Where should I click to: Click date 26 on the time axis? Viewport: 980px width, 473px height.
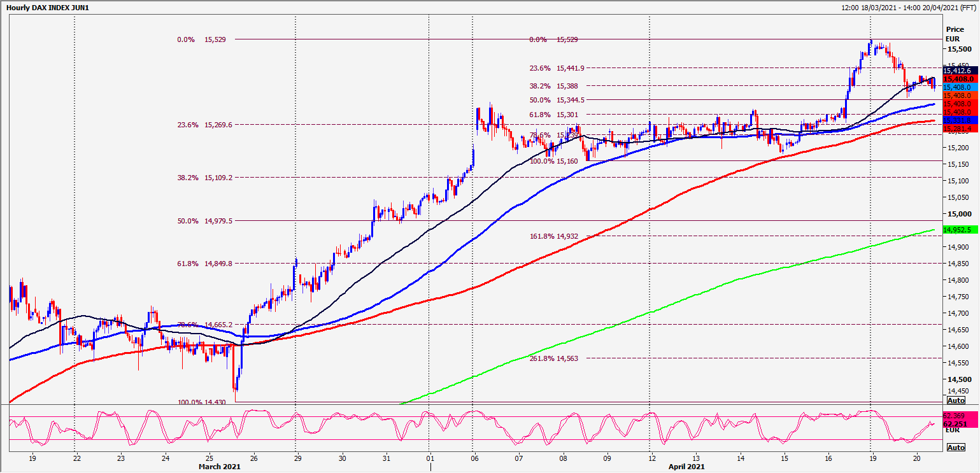point(253,458)
